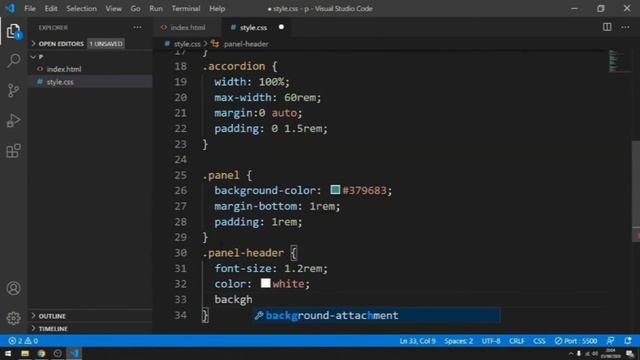640x360 pixels.
Task: Click the feedback icon in status bar
Action: [x=611, y=341]
